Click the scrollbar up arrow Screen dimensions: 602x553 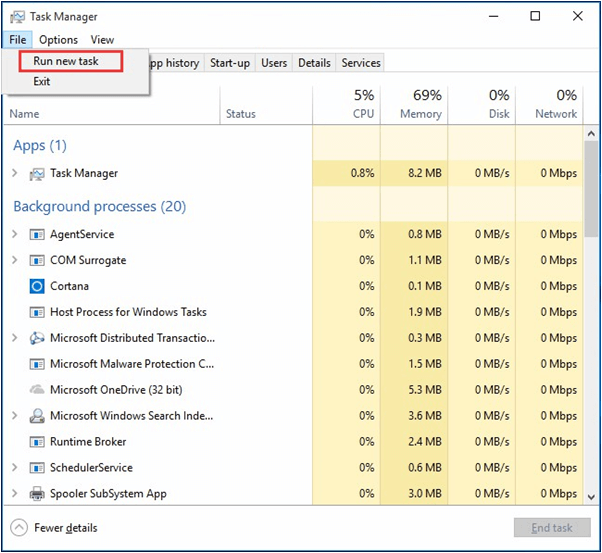point(591,134)
